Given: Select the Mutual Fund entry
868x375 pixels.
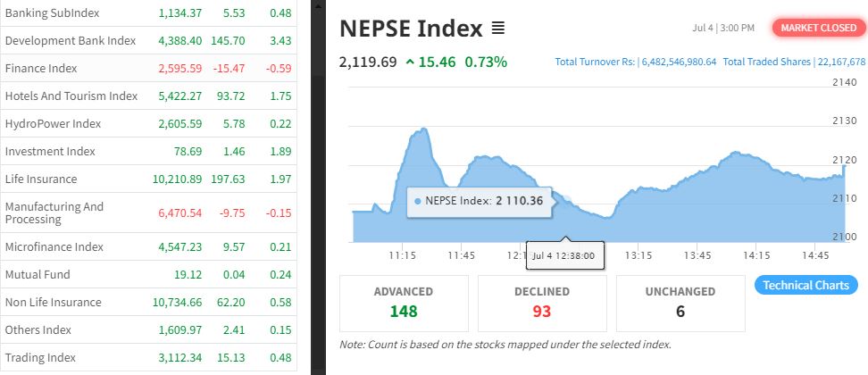Looking at the screenshot, I should point(38,274).
